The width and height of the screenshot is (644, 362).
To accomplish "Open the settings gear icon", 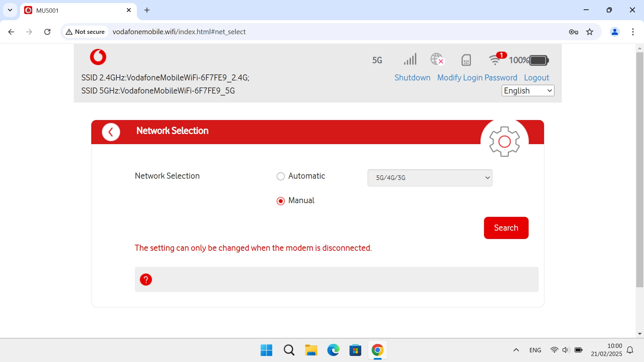I will (x=505, y=141).
